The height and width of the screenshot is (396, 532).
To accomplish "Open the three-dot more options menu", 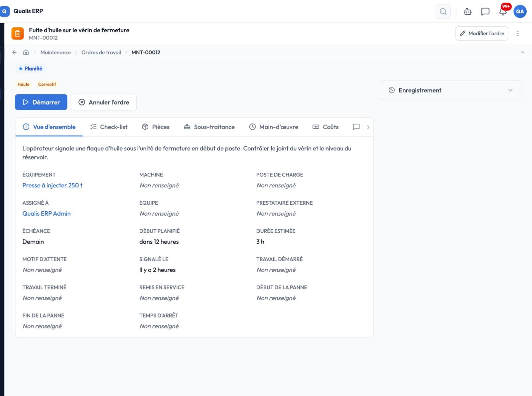I will 518,33.
